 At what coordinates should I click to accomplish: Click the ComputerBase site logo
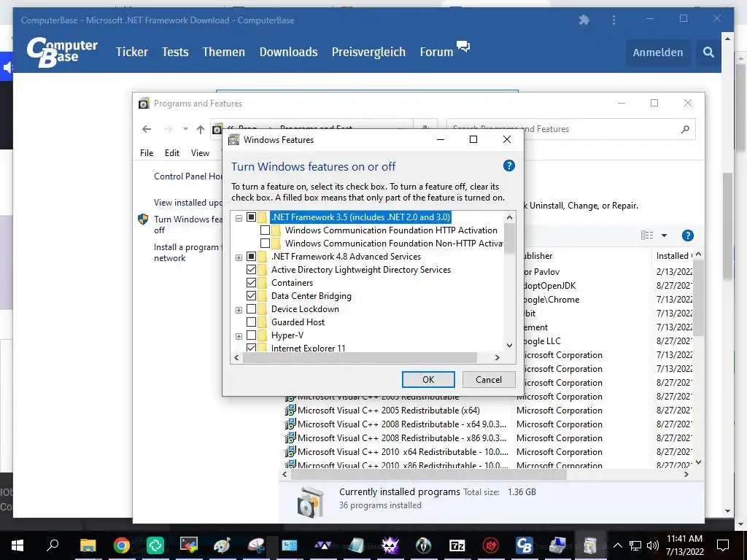(62, 52)
